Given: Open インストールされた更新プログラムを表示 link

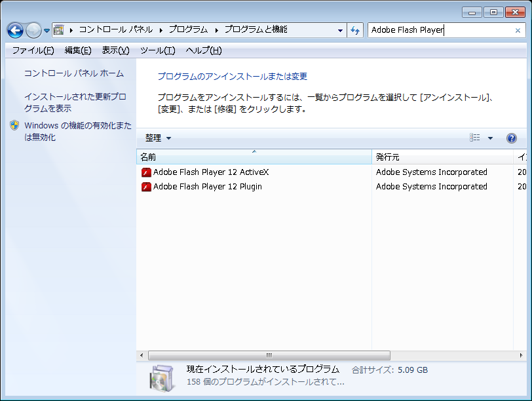Looking at the screenshot, I should tap(75, 102).
